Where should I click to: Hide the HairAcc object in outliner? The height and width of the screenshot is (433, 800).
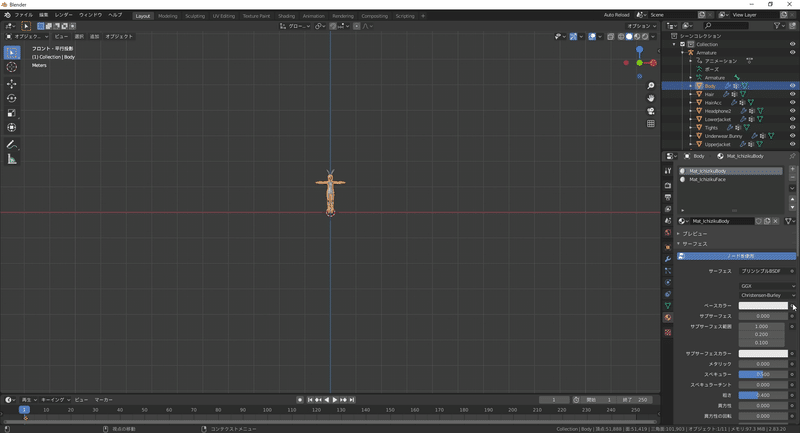pos(792,103)
